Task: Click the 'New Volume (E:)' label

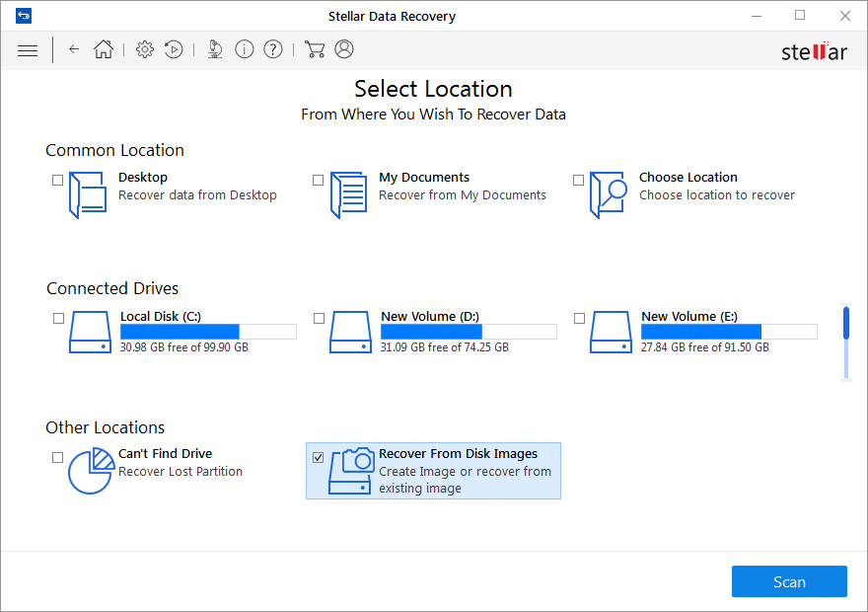Action: [x=689, y=316]
